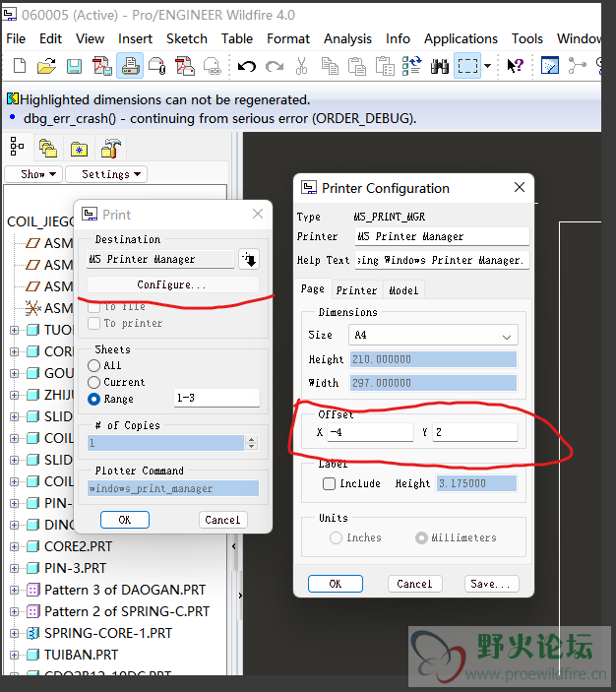The height and width of the screenshot is (692, 616).
Task: Select the Inches units radio button
Action: (x=336, y=537)
